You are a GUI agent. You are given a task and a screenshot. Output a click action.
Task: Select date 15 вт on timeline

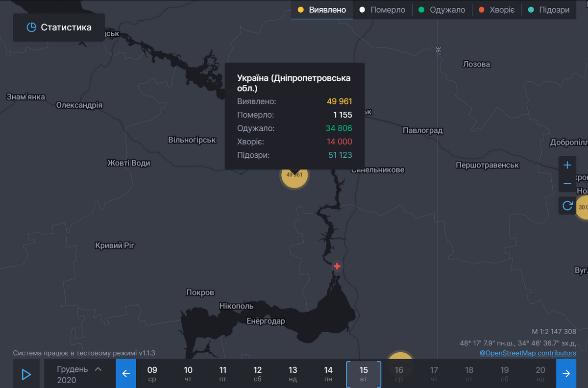coord(364,374)
